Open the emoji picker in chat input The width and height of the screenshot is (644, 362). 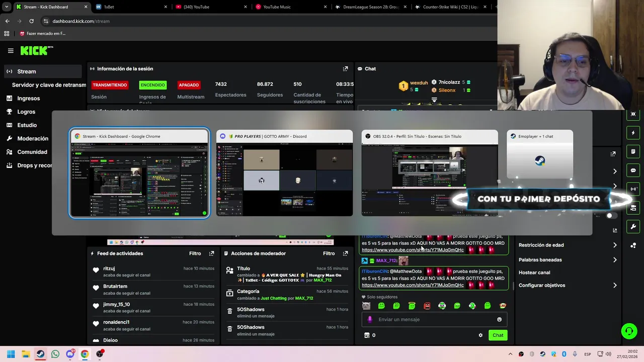coord(499,319)
